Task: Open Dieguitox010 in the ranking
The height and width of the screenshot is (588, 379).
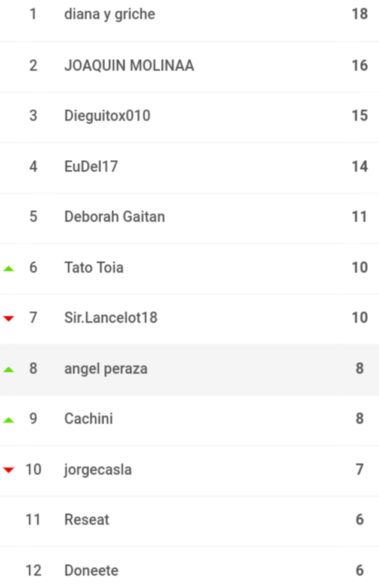Action: [x=107, y=116]
